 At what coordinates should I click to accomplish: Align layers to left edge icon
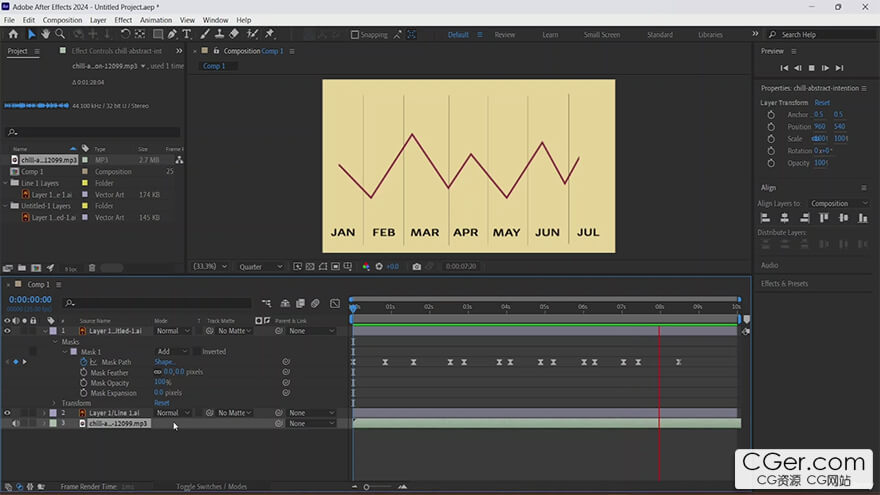click(765, 218)
